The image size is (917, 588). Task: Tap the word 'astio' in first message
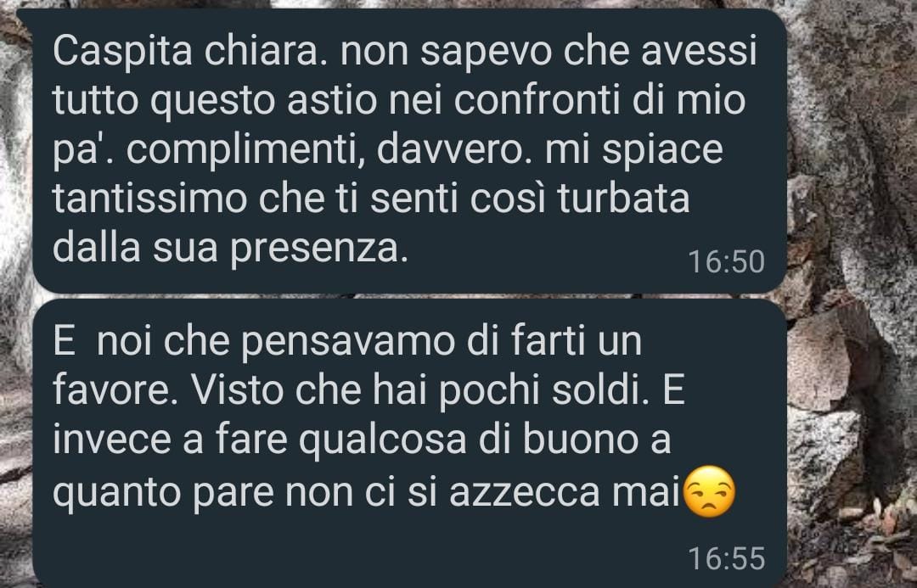coord(332,100)
